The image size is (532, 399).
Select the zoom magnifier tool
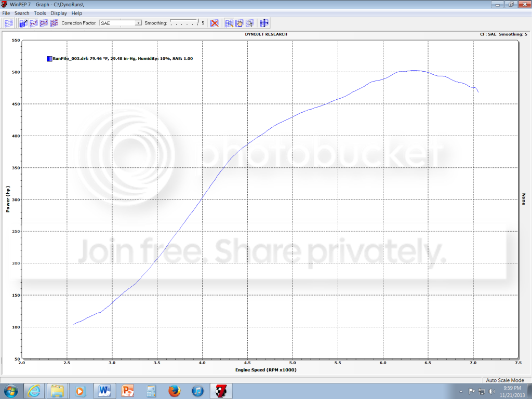229,23
